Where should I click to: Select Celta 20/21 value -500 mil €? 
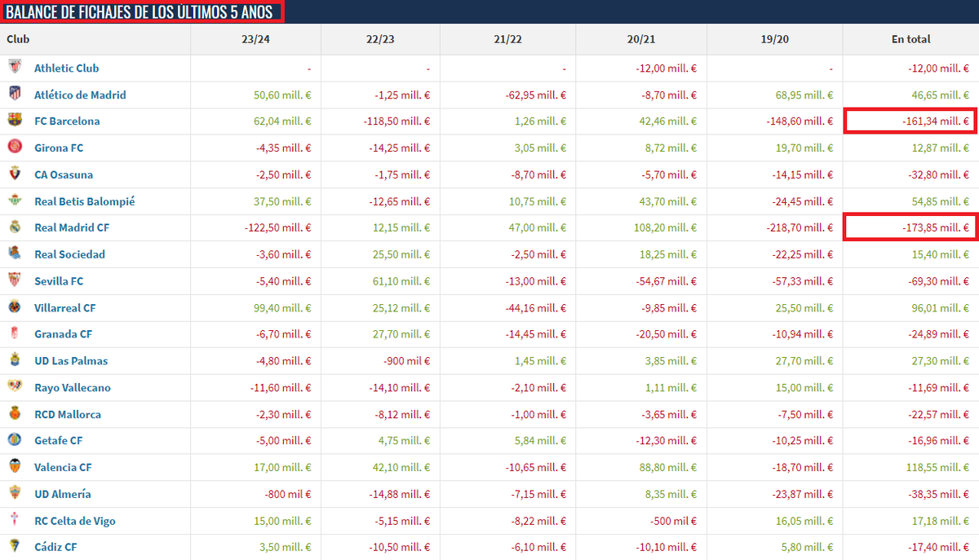coord(673,521)
